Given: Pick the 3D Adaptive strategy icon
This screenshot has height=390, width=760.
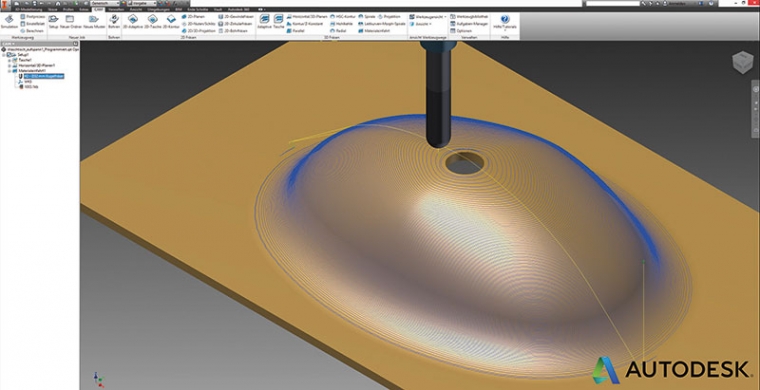Looking at the screenshot, I should (264, 21).
